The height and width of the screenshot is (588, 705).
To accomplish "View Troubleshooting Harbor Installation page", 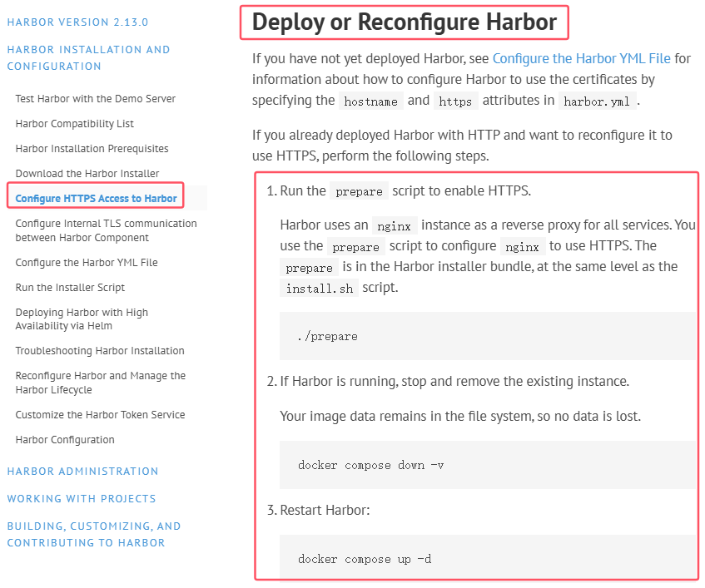I will pos(100,350).
